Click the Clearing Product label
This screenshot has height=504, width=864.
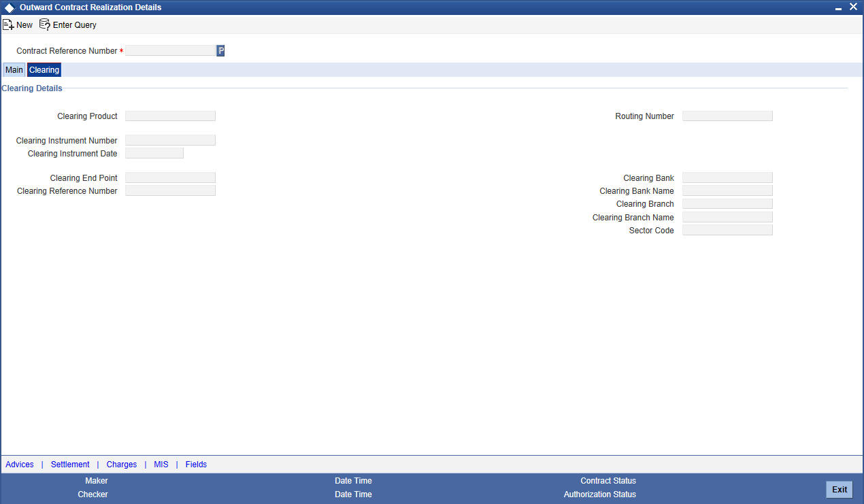tap(88, 116)
